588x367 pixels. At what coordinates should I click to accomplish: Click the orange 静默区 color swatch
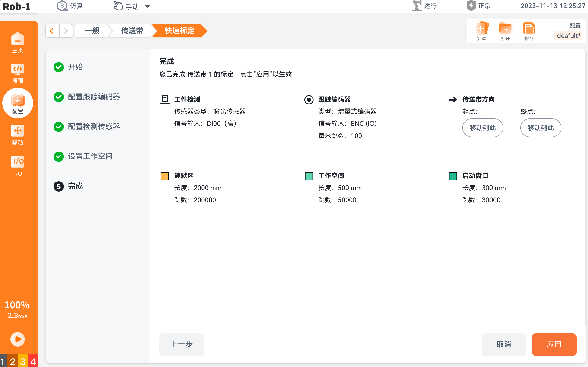click(165, 176)
